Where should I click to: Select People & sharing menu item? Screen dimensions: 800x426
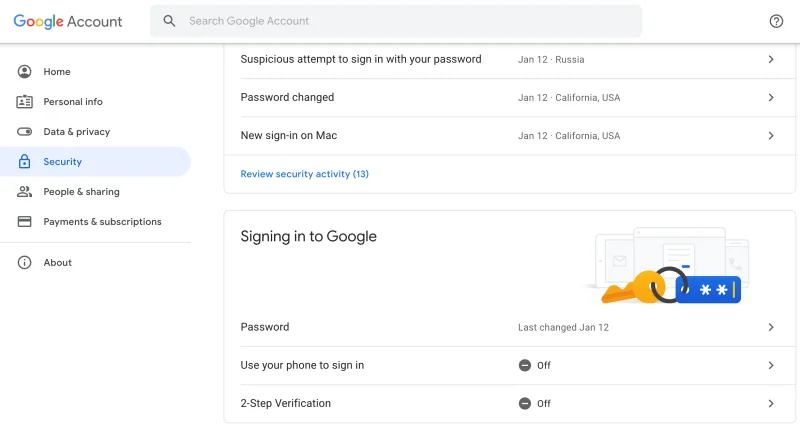click(x=81, y=192)
